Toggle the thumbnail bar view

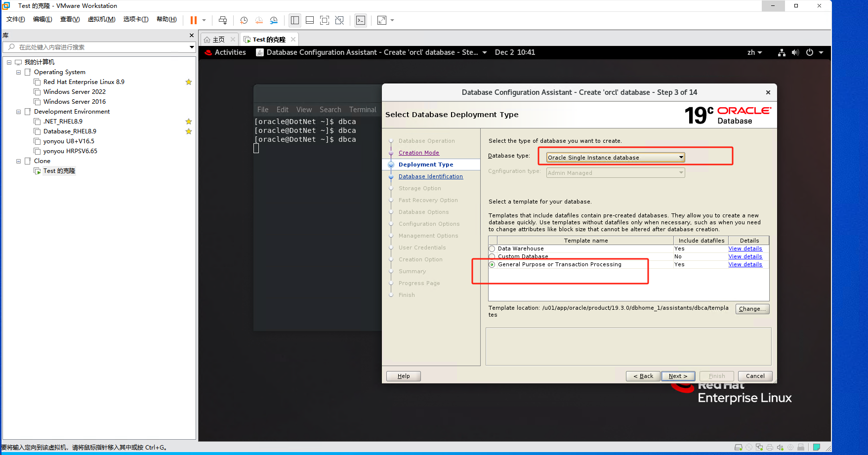pos(310,20)
